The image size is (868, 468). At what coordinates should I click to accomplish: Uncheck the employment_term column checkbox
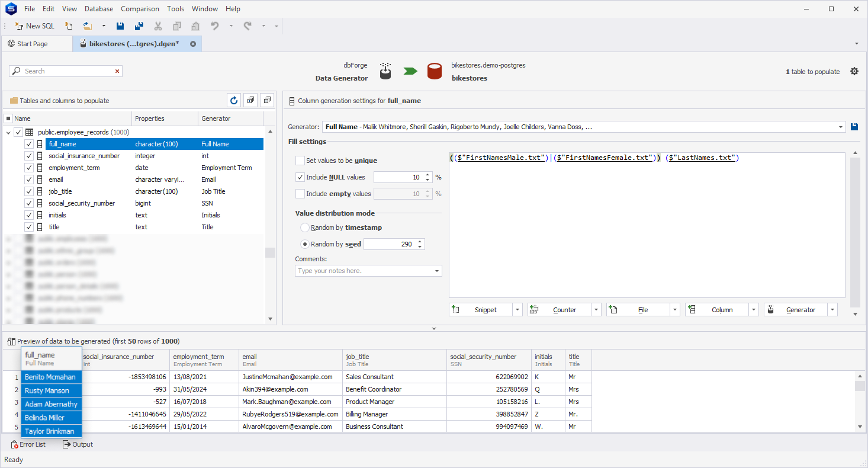29,168
